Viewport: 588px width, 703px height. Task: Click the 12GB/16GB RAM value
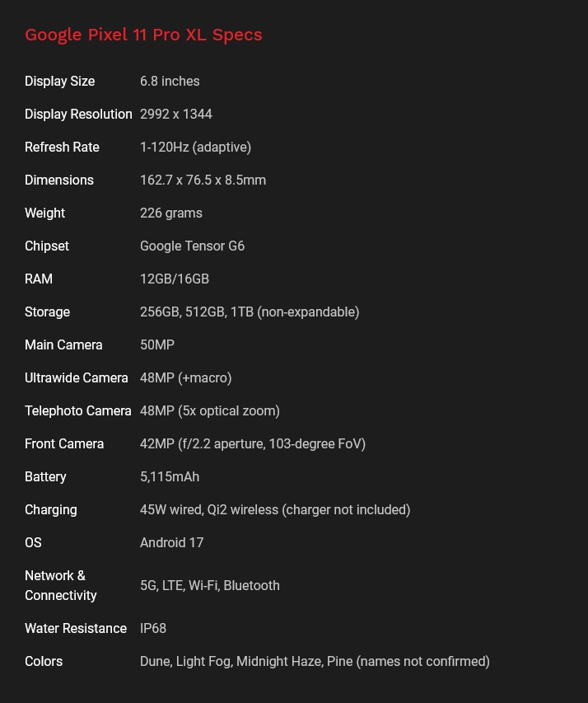click(175, 279)
